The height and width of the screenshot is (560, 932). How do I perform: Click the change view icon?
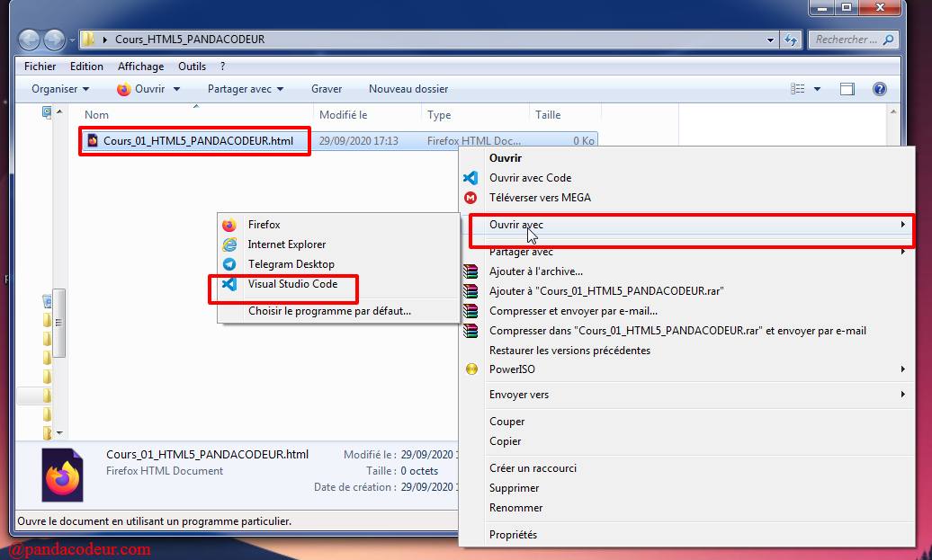pos(798,89)
